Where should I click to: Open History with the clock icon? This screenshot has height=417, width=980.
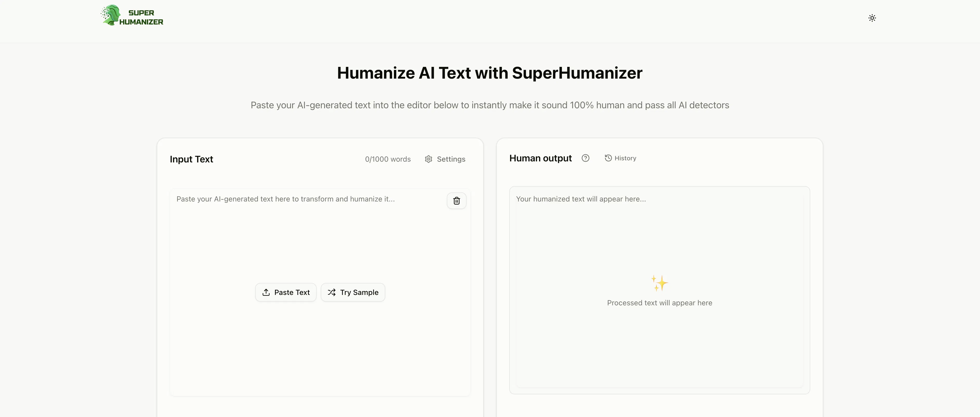tap(608, 158)
